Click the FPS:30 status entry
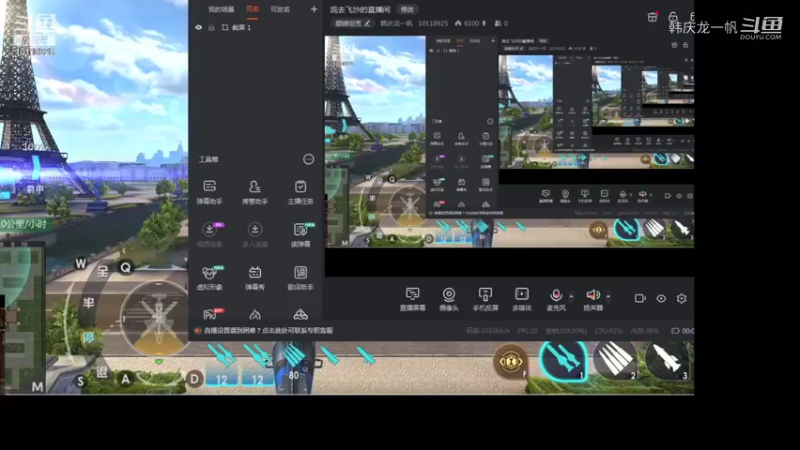Image resolution: width=800 pixels, height=450 pixels. click(x=528, y=331)
